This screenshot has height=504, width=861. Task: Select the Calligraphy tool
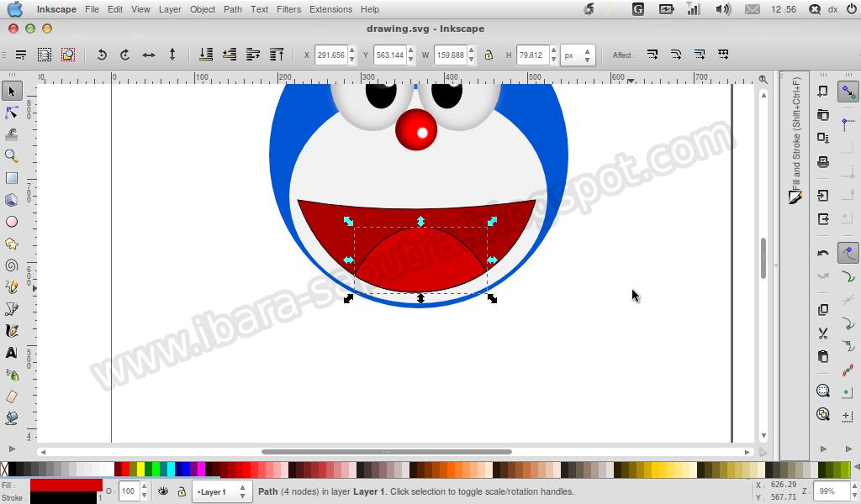(12, 331)
